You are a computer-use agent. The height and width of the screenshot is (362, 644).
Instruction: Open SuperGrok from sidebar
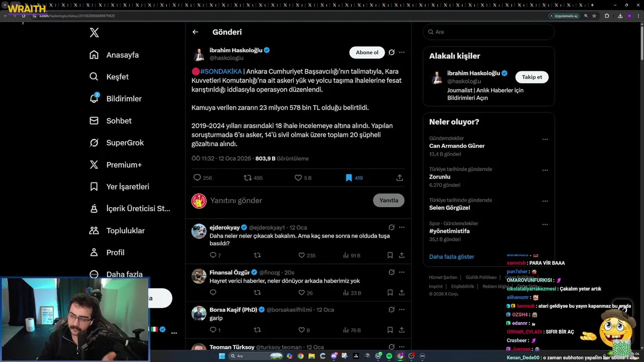click(116, 143)
